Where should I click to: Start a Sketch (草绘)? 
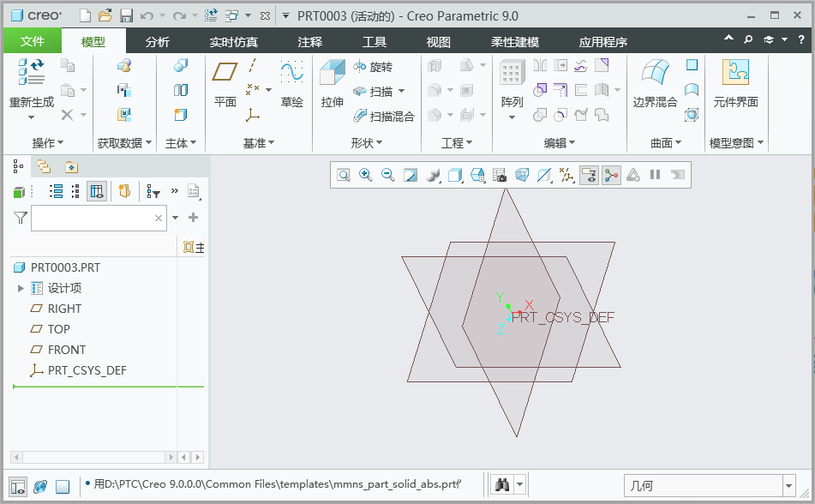(291, 83)
